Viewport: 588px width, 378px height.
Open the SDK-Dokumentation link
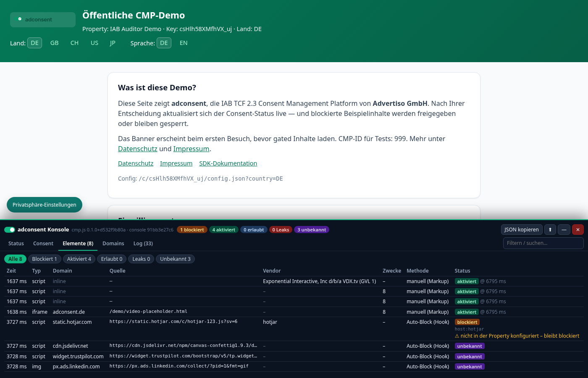click(x=228, y=163)
